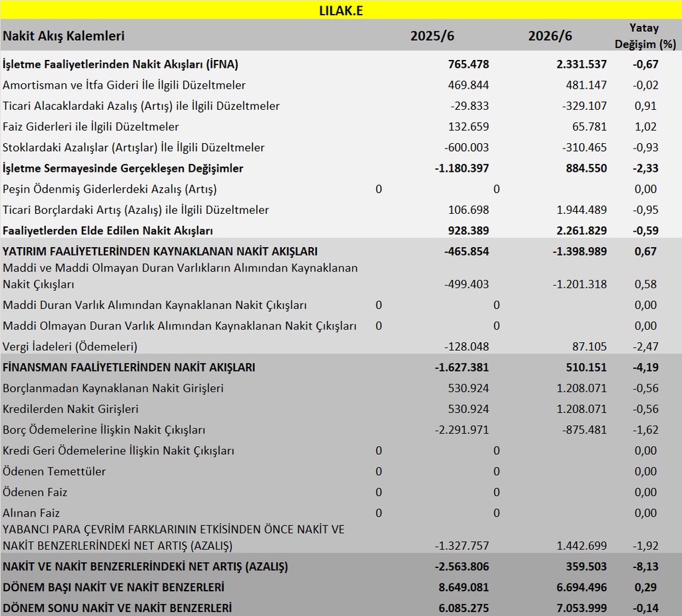Select İşletme Sermayesinde Gerçekleşen Değişimler label
682x616 pixels.
pyautogui.click(x=123, y=168)
